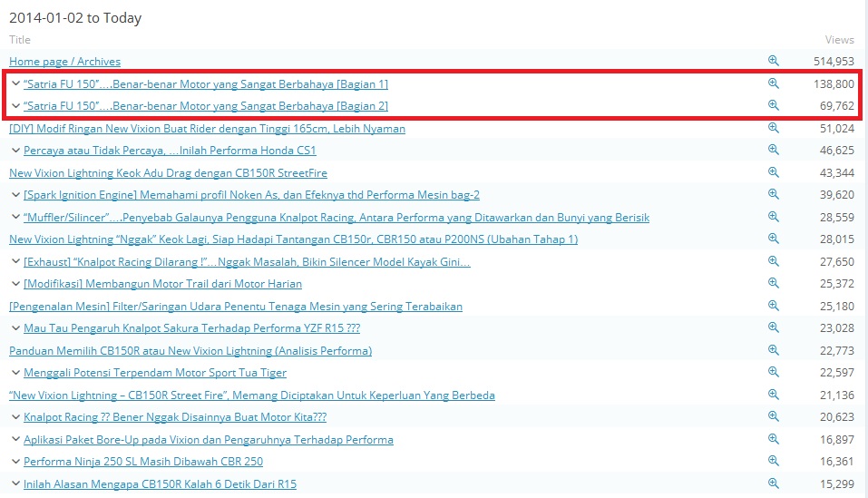This screenshot has width=868, height=498.
Task: Click magnifier icon beside Motor Sport Tua Tiger
Action: 774,373
